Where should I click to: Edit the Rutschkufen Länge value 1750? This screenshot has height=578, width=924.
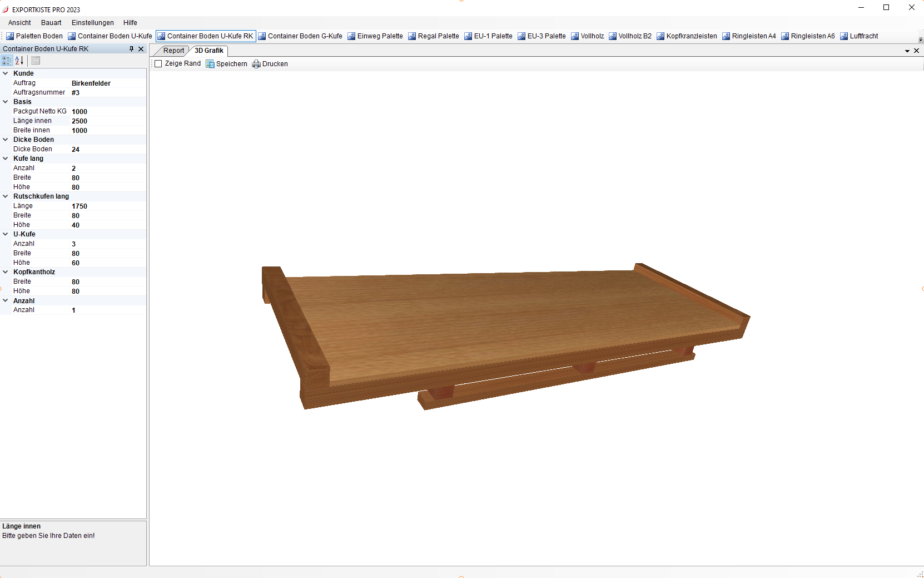pyautogui.click(x=108, y=206)
